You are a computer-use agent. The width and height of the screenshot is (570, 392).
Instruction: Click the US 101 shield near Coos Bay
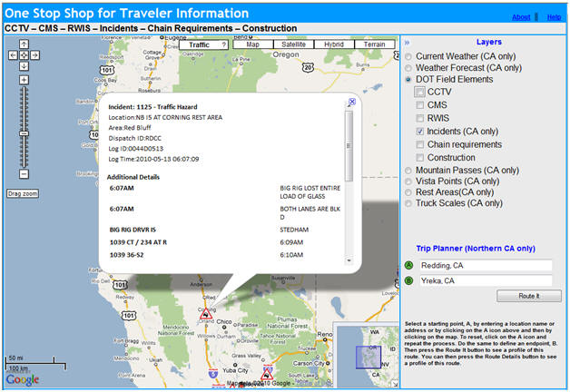(107, 70)
